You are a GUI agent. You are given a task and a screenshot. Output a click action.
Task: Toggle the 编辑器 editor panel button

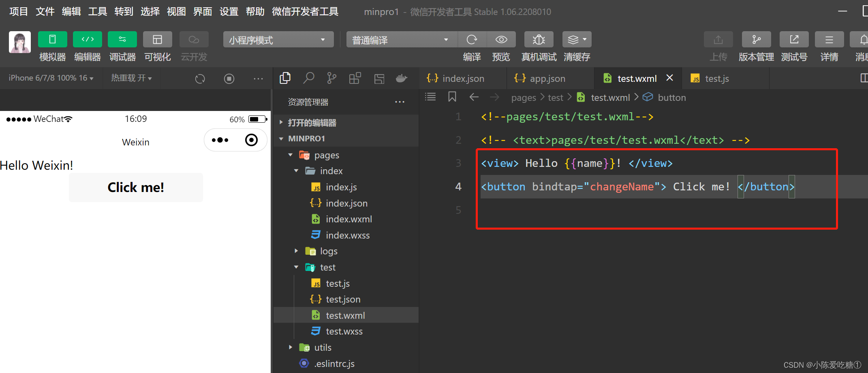pyautogui.click(x=88, y=39)
